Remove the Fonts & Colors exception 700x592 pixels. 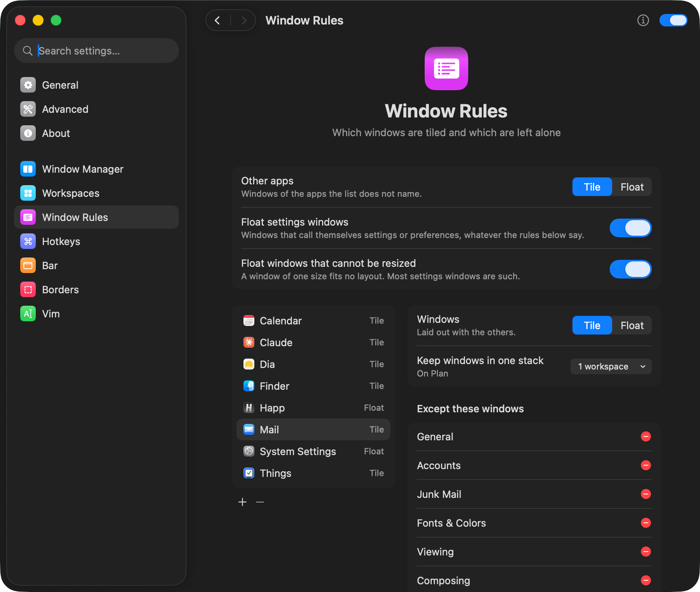(x=646, y=523)
